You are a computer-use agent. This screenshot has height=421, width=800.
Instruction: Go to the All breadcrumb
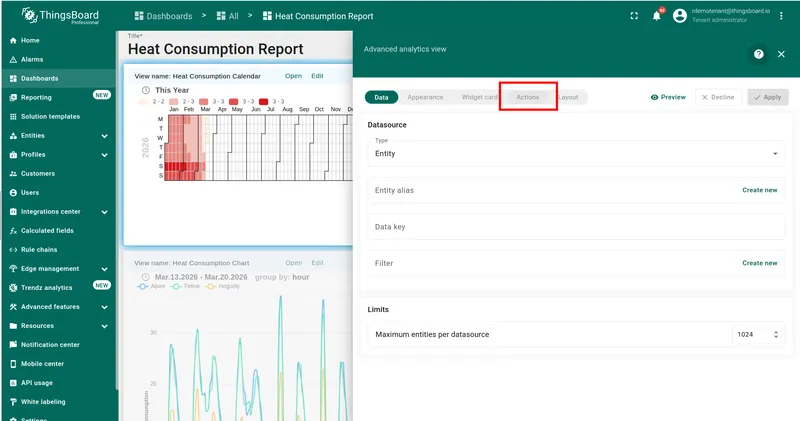click(x=228, y=16)
